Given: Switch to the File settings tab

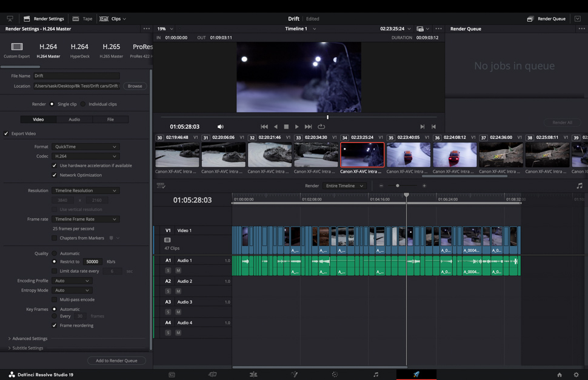Looking at the screenshot, I should (110, 119).
